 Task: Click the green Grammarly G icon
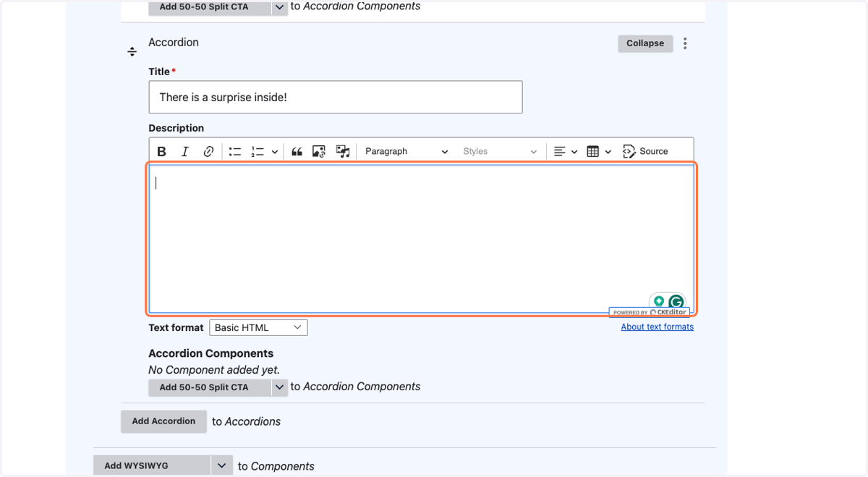(676, 302)
